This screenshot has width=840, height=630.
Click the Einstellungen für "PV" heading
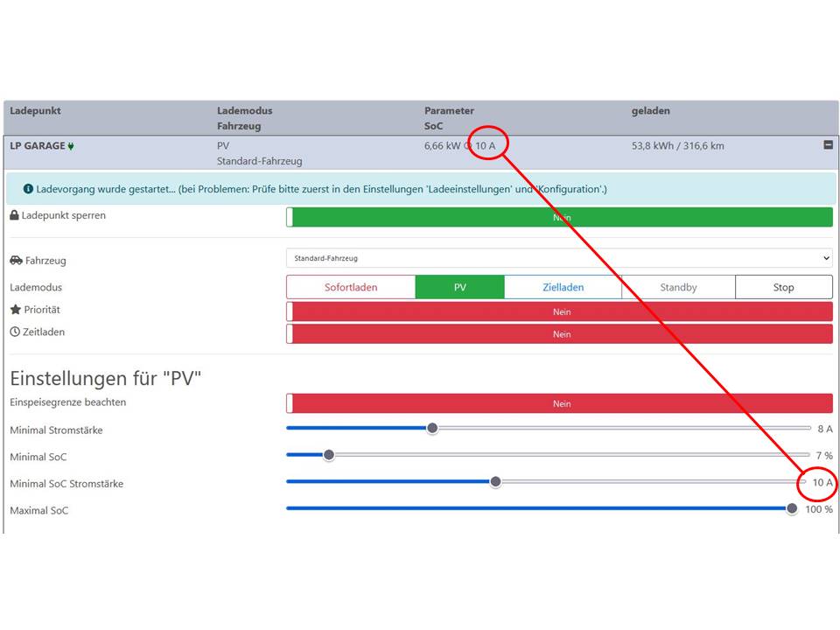coord(106,378)
